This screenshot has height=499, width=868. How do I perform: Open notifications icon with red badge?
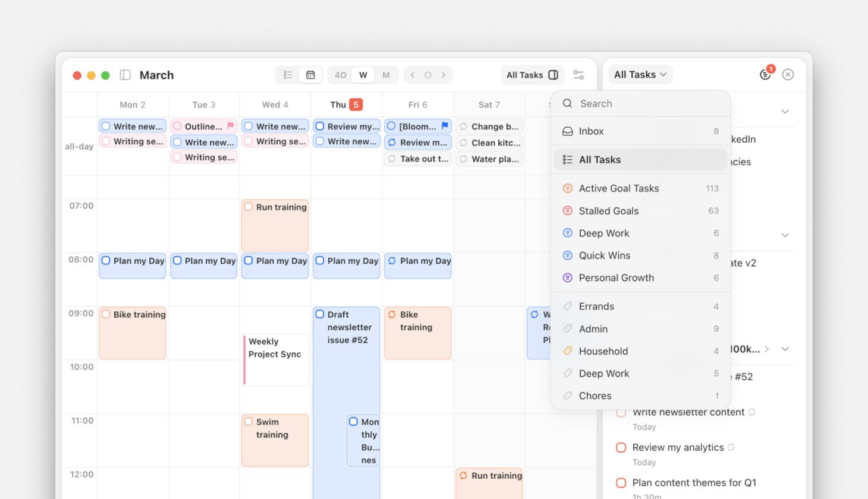[x=766, y=74]
